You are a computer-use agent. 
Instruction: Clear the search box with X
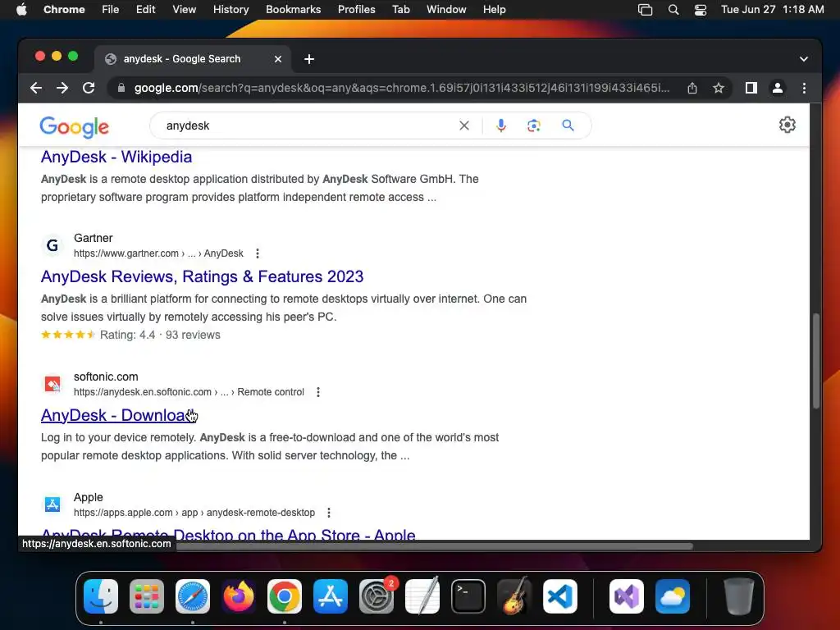(x=464, y=126)
